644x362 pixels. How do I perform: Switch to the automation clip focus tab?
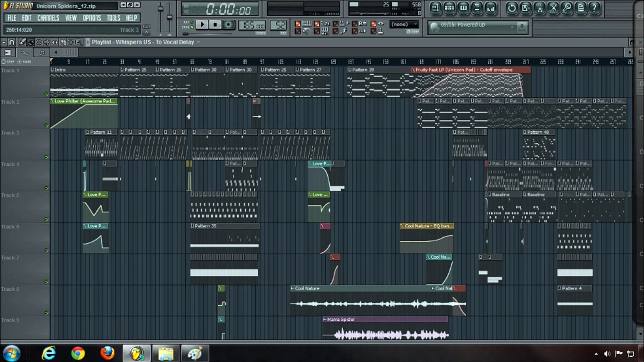(24, 52)
